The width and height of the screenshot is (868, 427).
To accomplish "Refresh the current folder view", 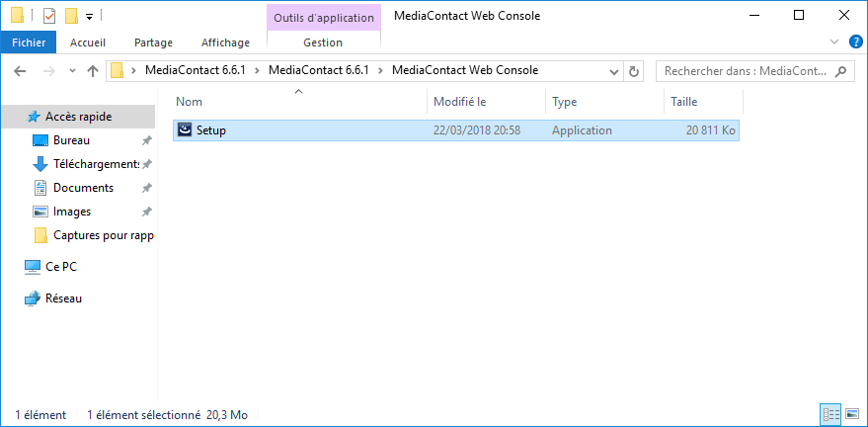I will 634,71.
